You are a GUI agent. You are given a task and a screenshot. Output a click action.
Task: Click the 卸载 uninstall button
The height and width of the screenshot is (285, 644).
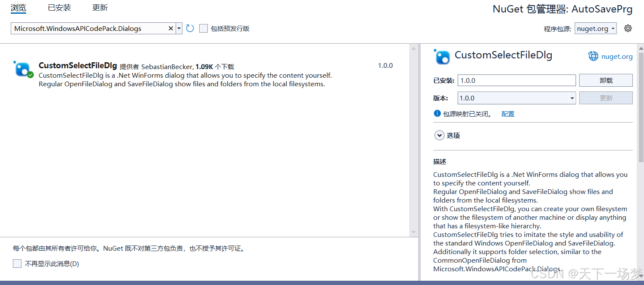(606, 80)
